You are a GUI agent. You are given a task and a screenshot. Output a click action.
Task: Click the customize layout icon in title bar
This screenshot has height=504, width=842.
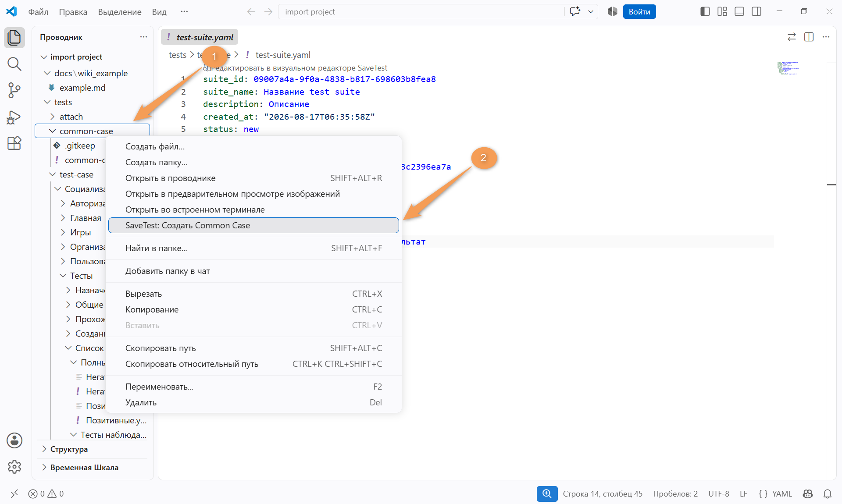[722, 12]
